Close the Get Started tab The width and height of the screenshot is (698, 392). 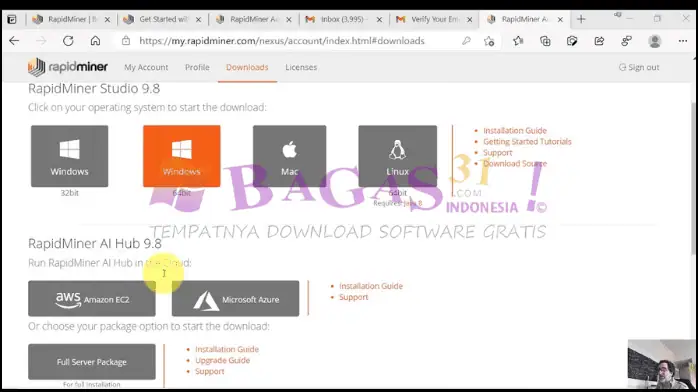tap(199, 20)
